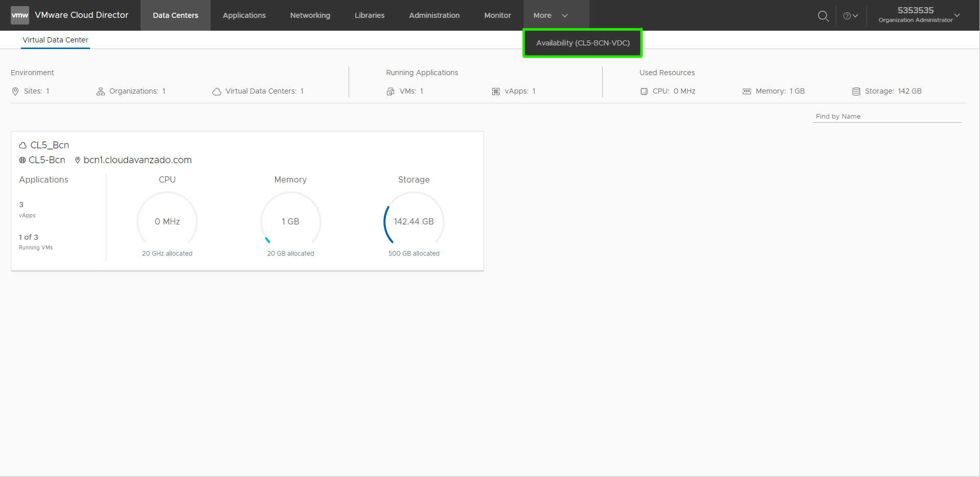Image resolution: width=980 pixels, height=477 pixels.
Task: Open the Data Centers menu
Action: (175, 15)
